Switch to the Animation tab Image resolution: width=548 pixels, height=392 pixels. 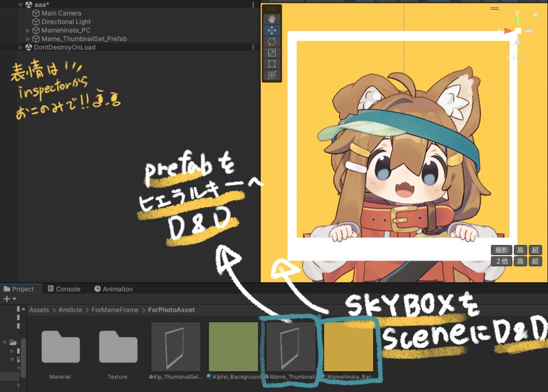coord(113,289)
